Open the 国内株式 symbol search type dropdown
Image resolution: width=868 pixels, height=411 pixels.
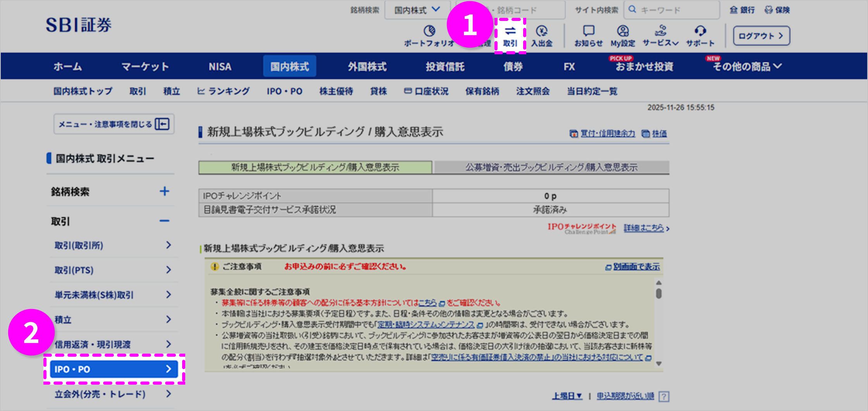pos(417,10)
